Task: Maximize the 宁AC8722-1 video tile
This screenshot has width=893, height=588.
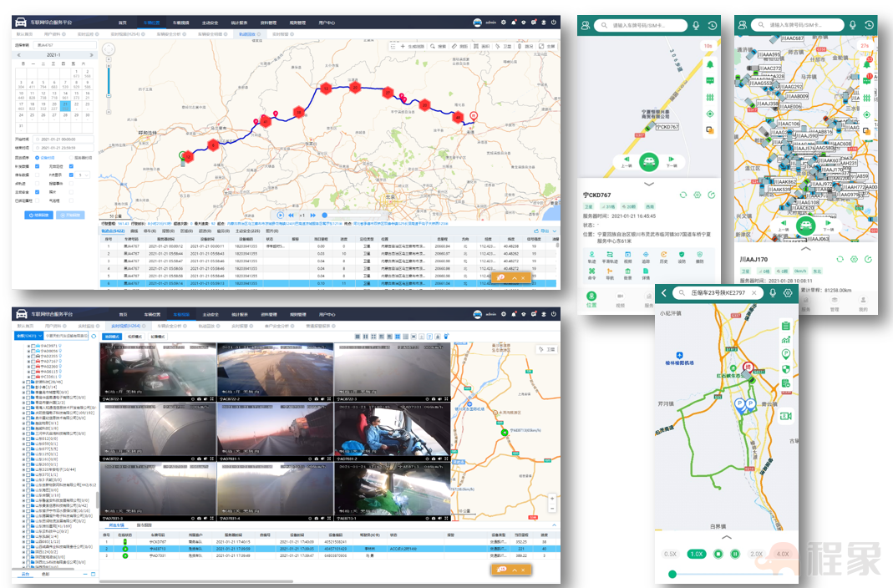Action: 212,398
